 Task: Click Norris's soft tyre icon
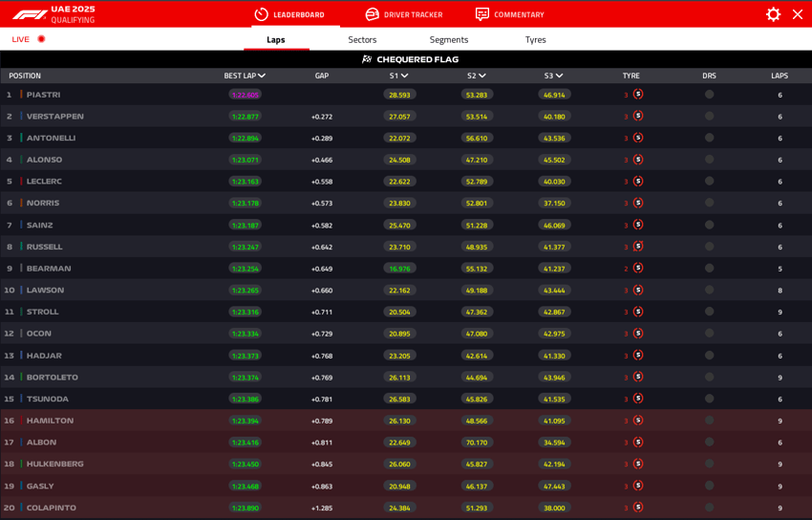(638, 203)
